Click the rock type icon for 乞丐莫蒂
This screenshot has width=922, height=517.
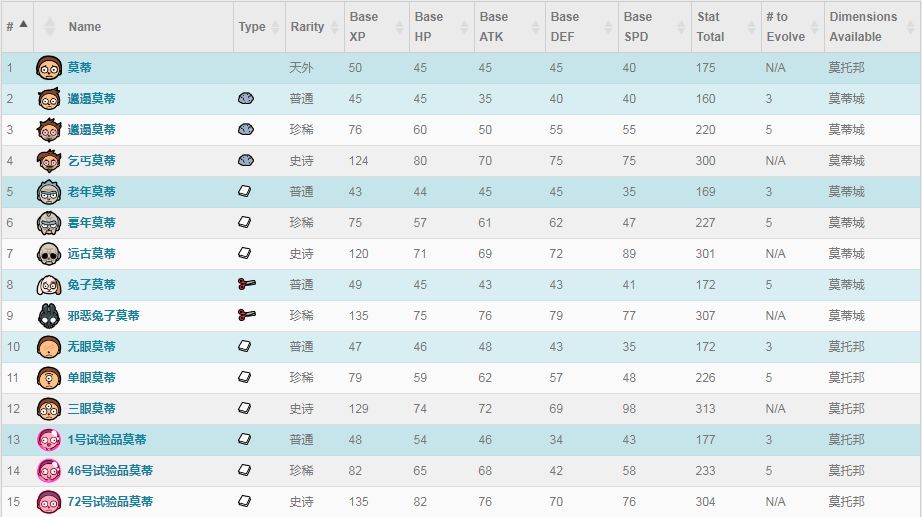tap(246, 160)
